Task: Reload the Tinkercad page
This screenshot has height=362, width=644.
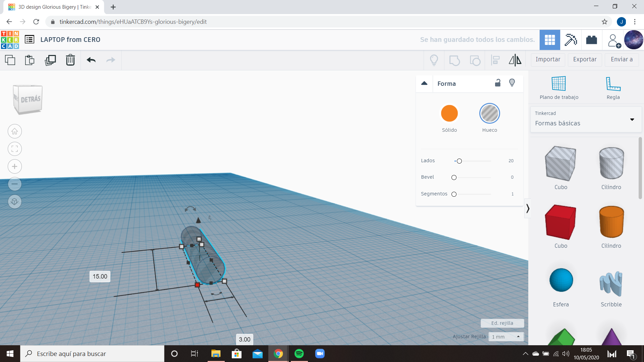Action: click(36, 22)
